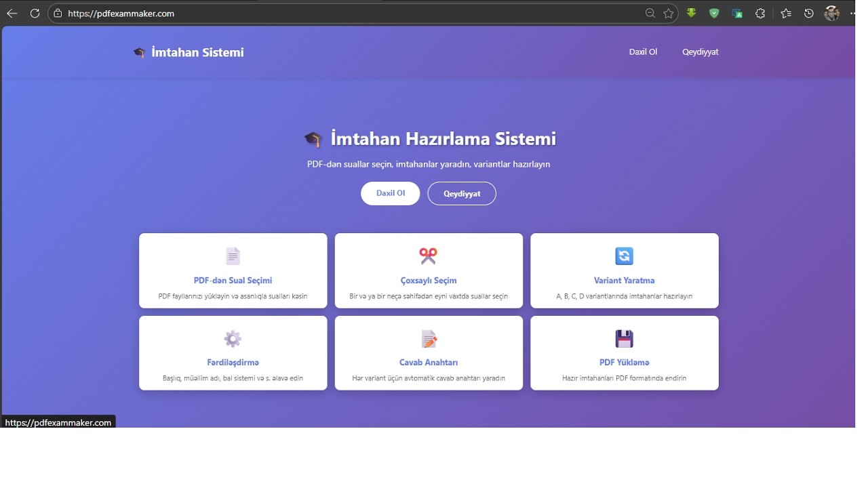Select the Variant Yaratma title

(624, 281)
